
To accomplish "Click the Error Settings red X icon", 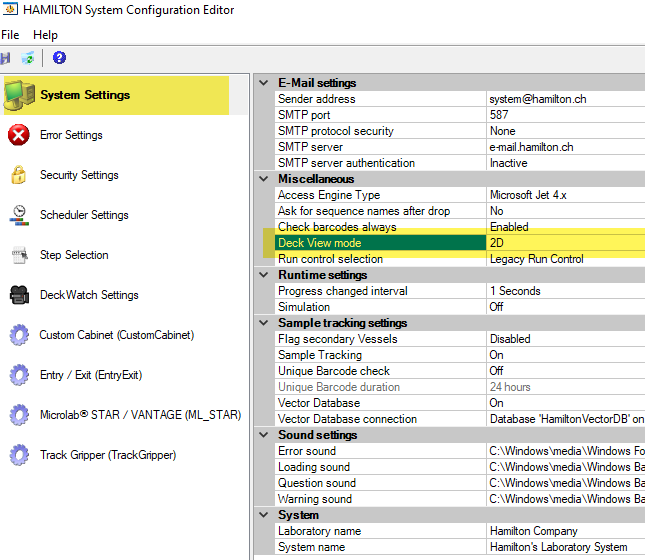I will point(19,135).
